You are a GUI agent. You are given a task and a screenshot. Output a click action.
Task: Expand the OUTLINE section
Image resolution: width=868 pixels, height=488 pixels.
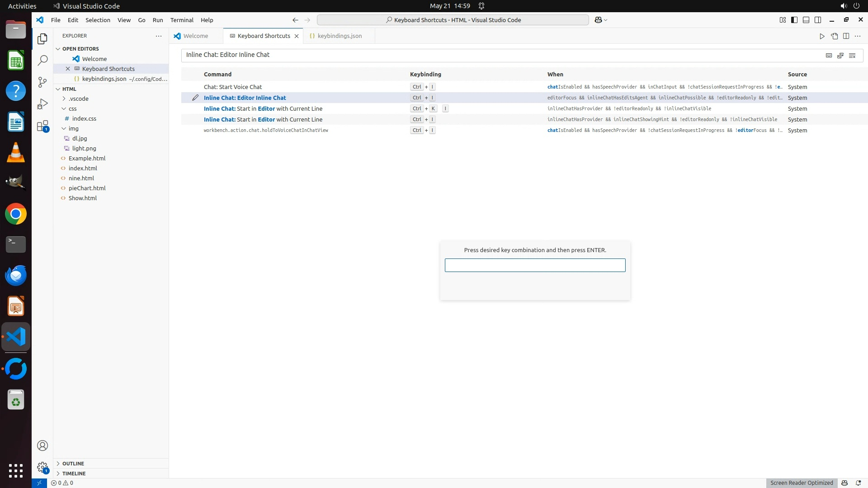pyautogui.click(x=73, y=464)
